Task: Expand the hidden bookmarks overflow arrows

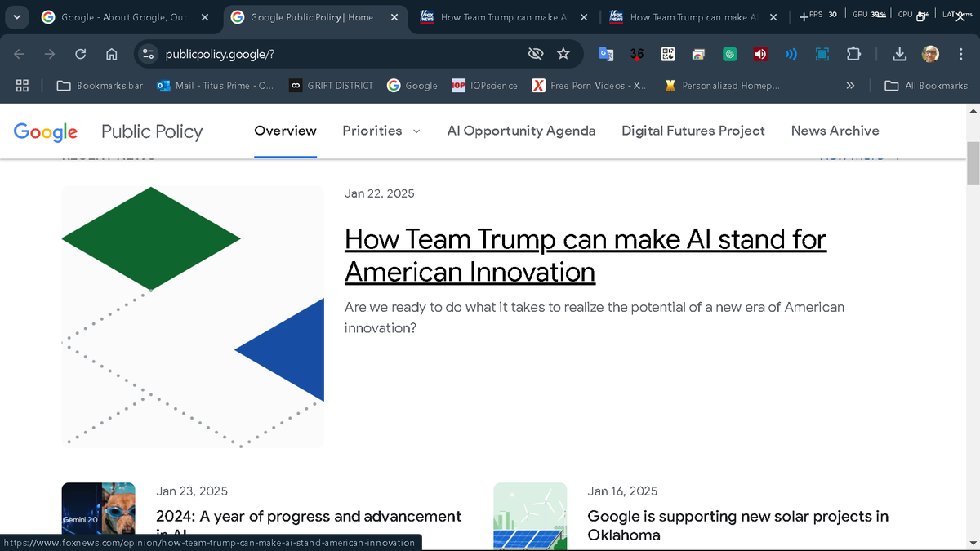Action: click(850, 85)
